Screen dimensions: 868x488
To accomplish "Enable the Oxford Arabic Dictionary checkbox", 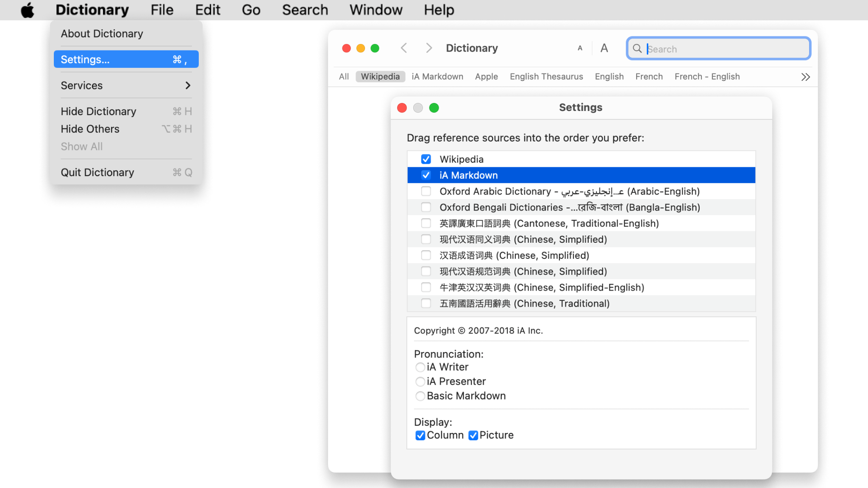I will pos(426,191).
